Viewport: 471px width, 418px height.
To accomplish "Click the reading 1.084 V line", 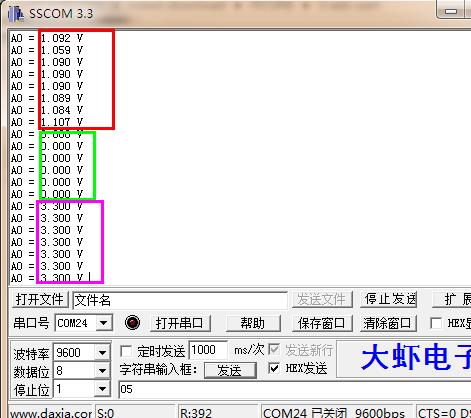I will [46, 110].
